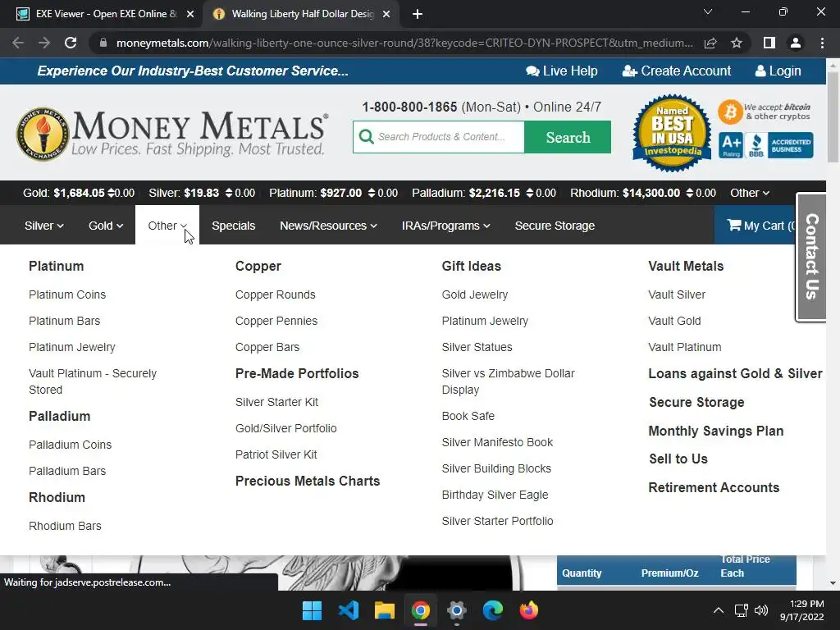Open Chrome three-dot menu
Viewport: 840px width, 630px height.
click(822, 43)
